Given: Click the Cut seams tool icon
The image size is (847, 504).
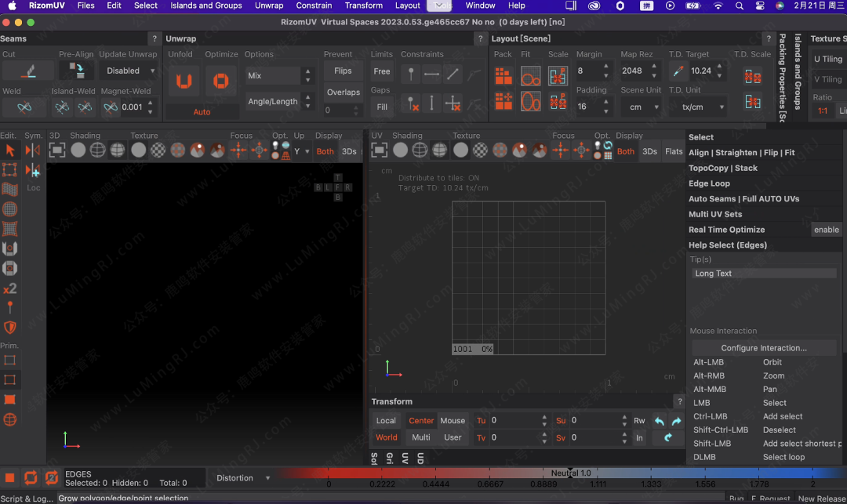Looking at the screenshot, I should (x=28, y=71).
